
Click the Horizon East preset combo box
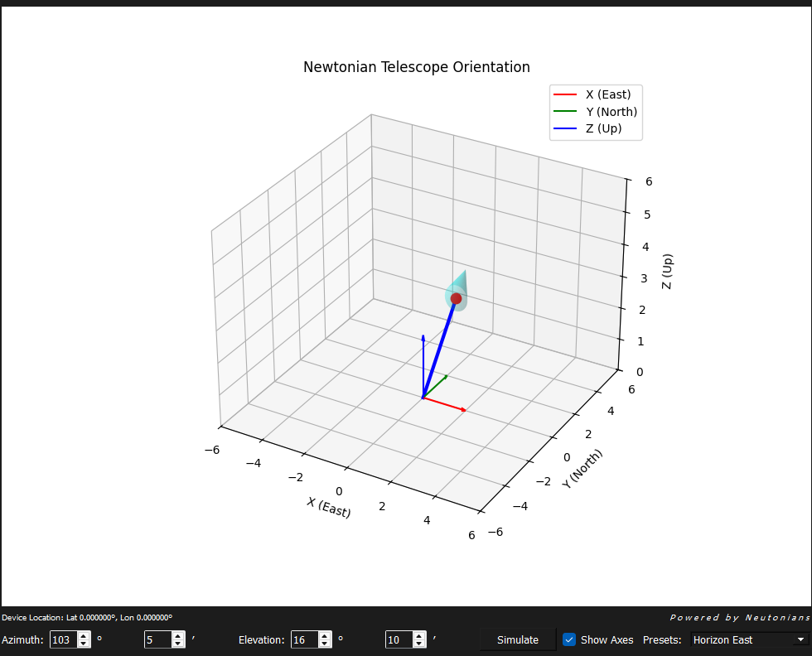pos(742,639)
